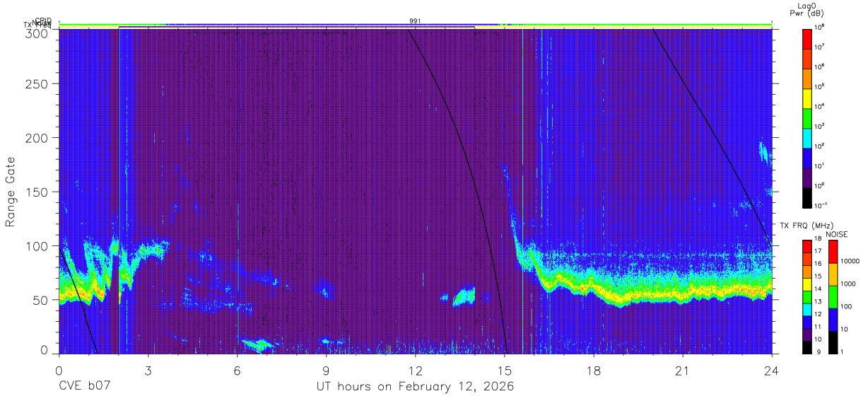Click the blue segment of the NOISE colorbar
This screenshot has width=868, height=401.
pyautogui.click(x=833, y=319)
